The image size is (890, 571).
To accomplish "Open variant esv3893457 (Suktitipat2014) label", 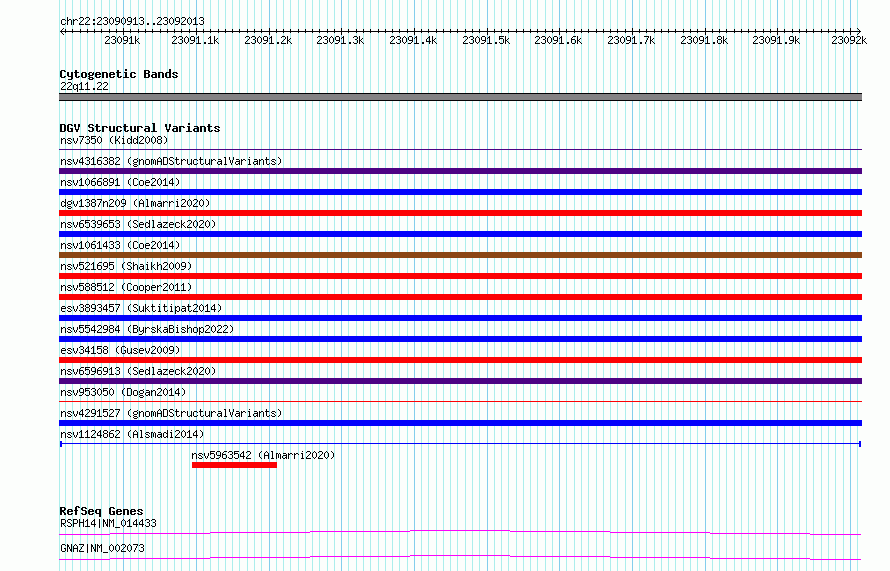I will click(x=141, y=308).
